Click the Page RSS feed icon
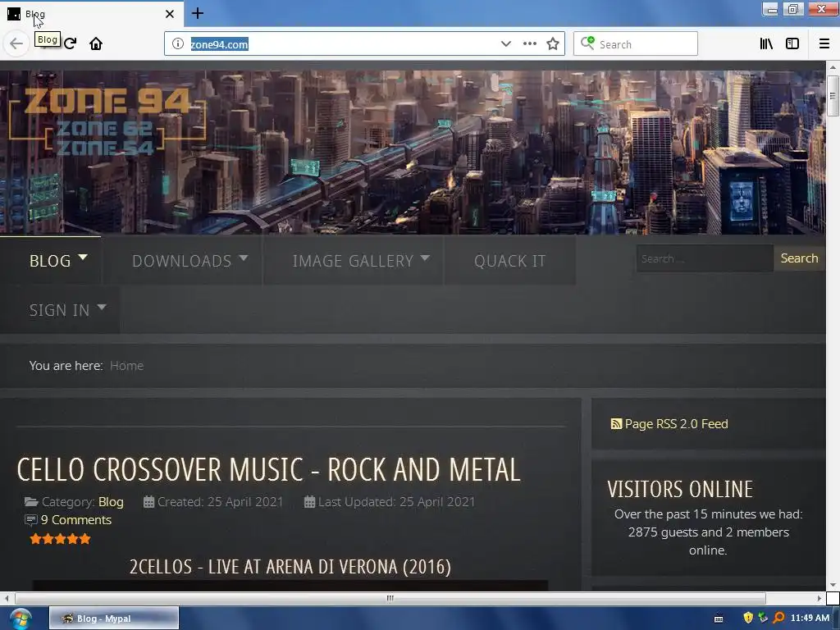The image size is (840, 630). [x=616, y=424]
